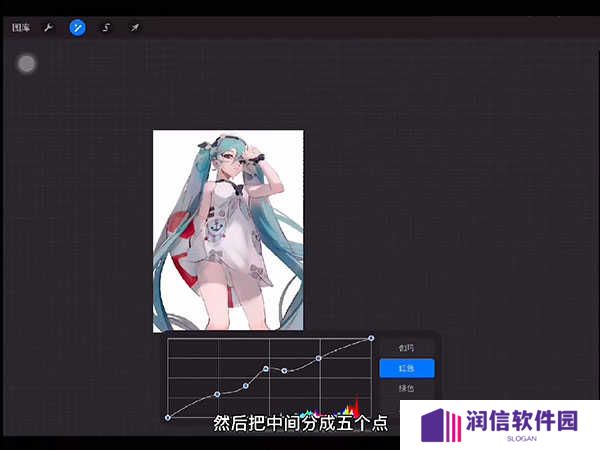Select the 伽玛 gamma channel
The height and width of the screenshot is (450, 600).
406,348
